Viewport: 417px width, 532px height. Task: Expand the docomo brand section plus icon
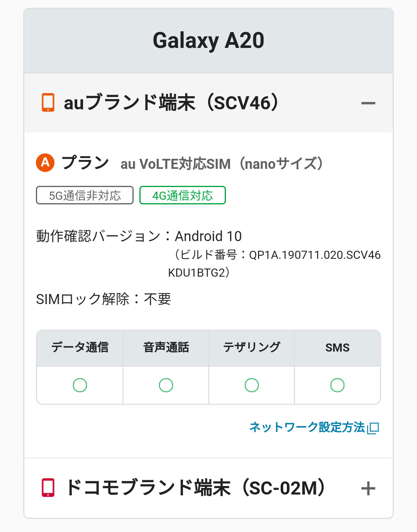(x=368, y=488)
